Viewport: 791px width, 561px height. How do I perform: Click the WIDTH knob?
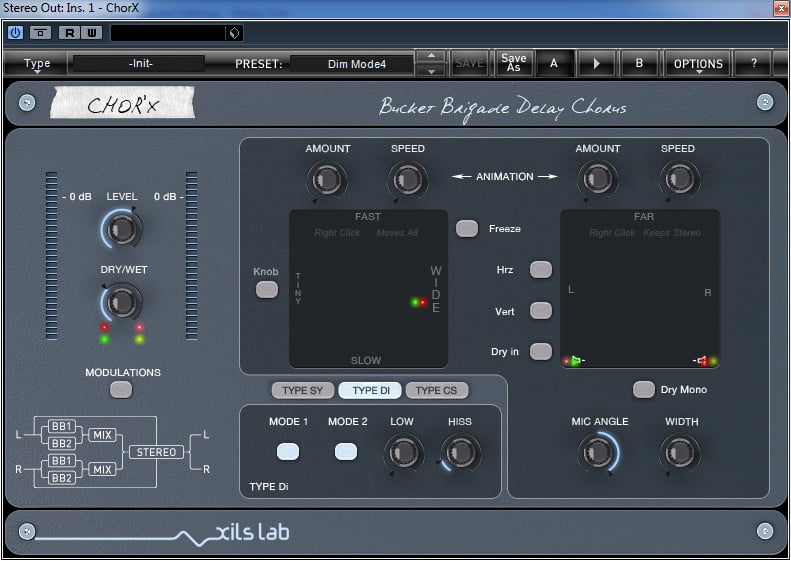pos(679,452)
